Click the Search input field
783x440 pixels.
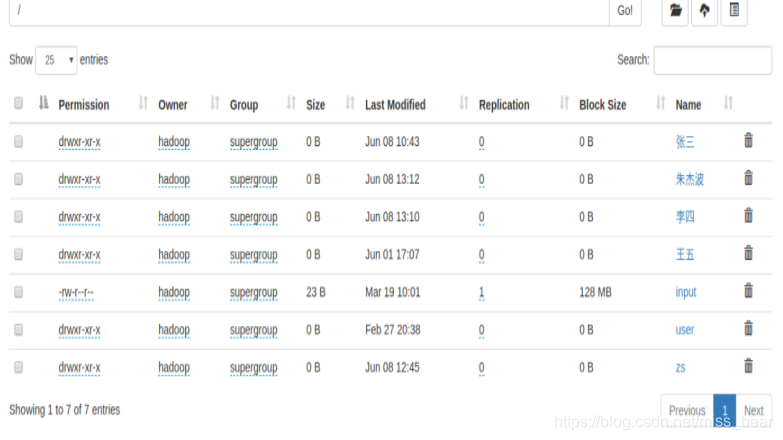[713, 60]
